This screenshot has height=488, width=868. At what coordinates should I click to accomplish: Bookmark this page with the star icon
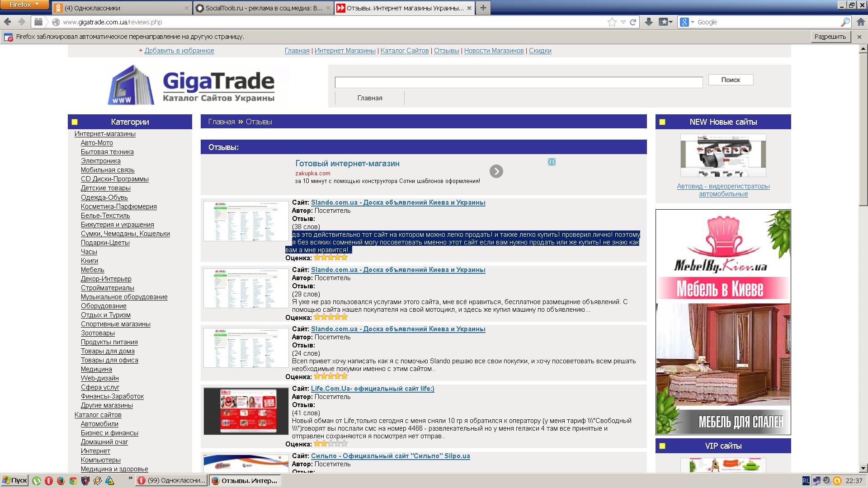(x=612, y=22)
